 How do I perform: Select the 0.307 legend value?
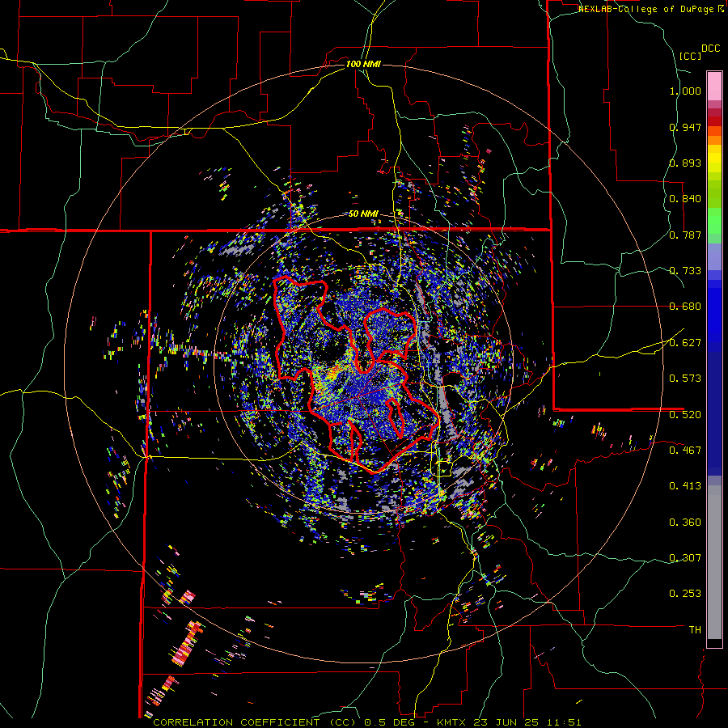tap(685, 557)
